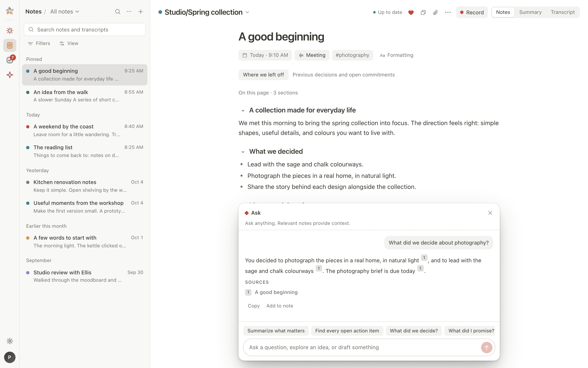The image size is (588, 368).
Task: Click the P profile avatar
Action: click(x=10, y=357)
